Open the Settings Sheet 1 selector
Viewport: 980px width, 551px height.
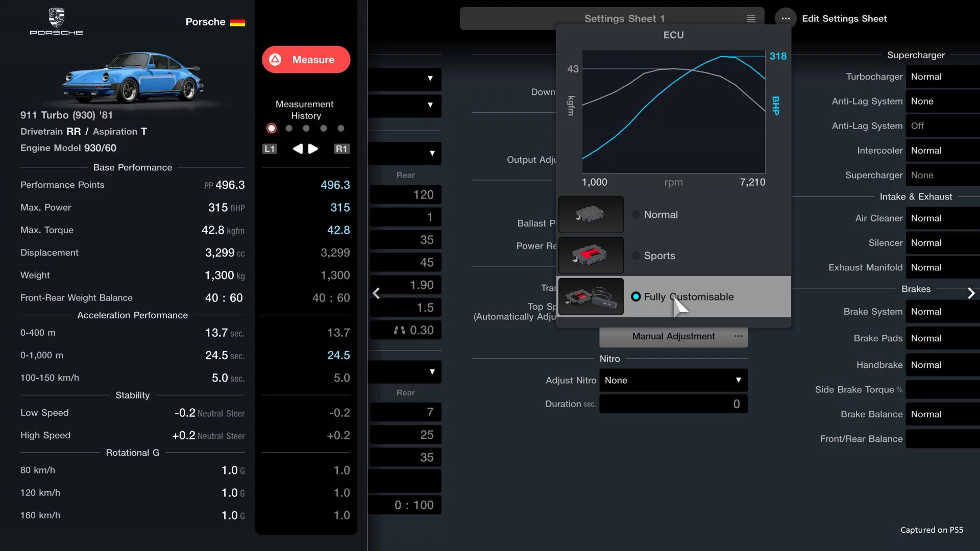(611, 18)
